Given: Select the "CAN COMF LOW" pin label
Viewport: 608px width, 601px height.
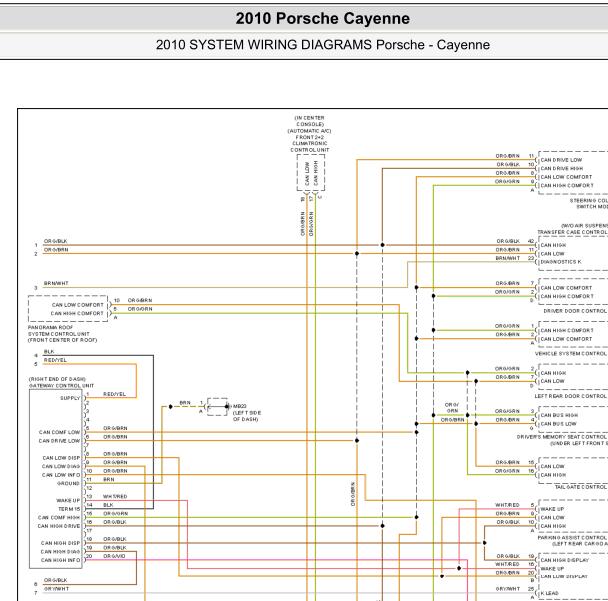Looking at the screenshot, I should click(x=59, y=432).
